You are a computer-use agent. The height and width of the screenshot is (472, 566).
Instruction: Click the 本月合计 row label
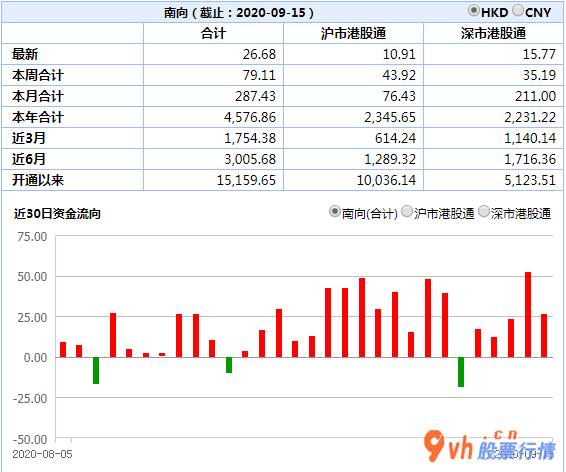point(38,96)
